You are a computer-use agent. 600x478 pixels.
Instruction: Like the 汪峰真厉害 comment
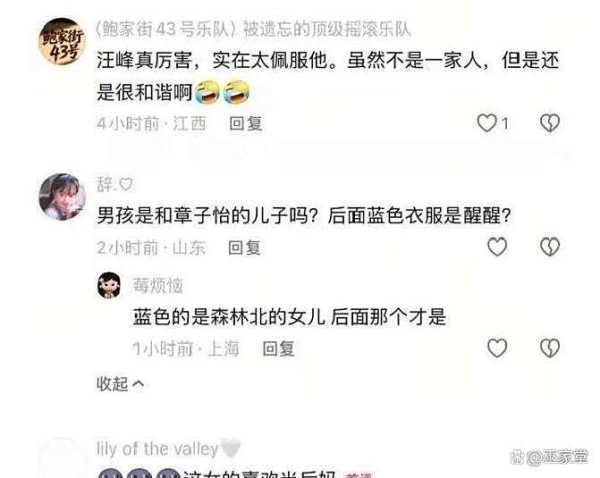487,123
